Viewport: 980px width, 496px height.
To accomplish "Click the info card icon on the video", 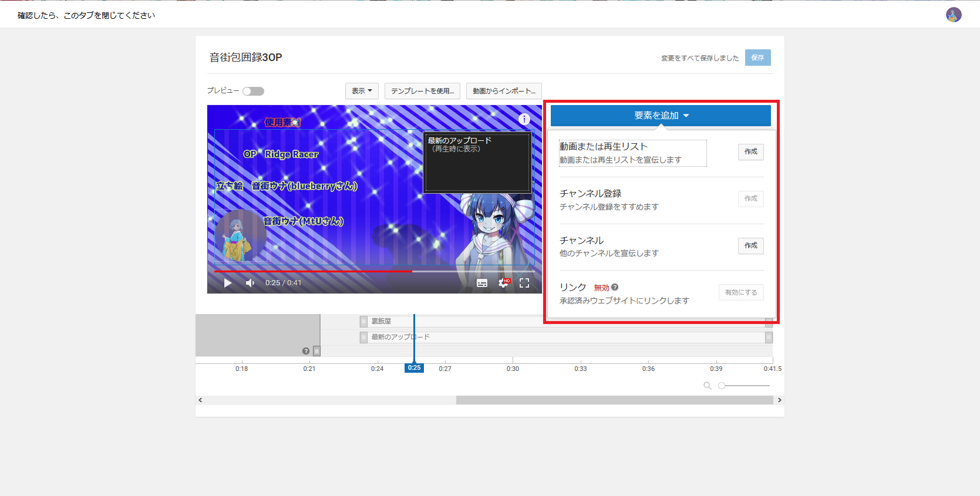I will click(524, 119).
